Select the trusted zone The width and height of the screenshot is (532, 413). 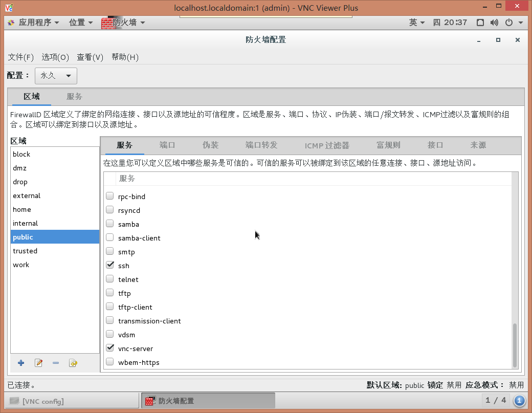tap(55, 251)
